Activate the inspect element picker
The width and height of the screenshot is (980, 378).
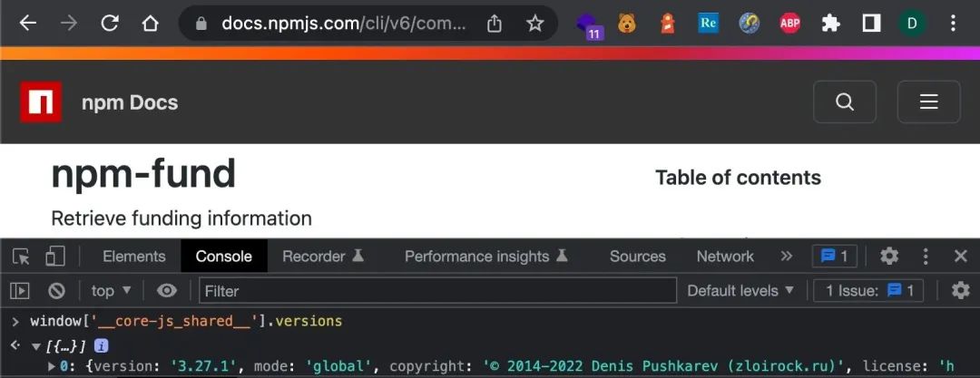(21, 257)
